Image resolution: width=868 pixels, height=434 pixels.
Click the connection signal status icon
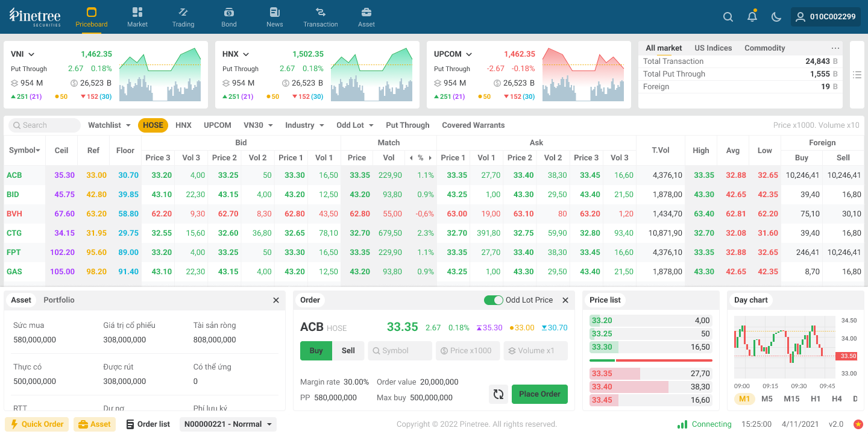pos(682,424)
